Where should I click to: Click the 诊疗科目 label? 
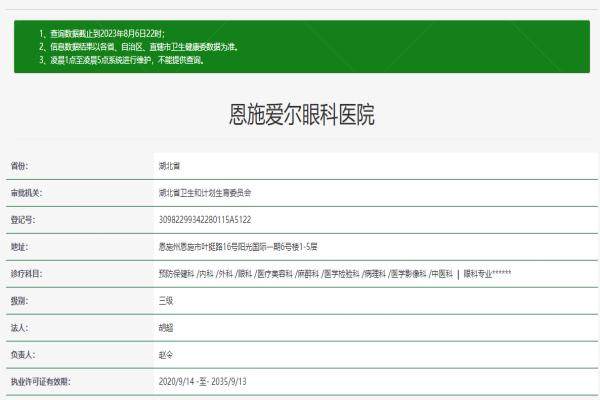coord(26,274)
